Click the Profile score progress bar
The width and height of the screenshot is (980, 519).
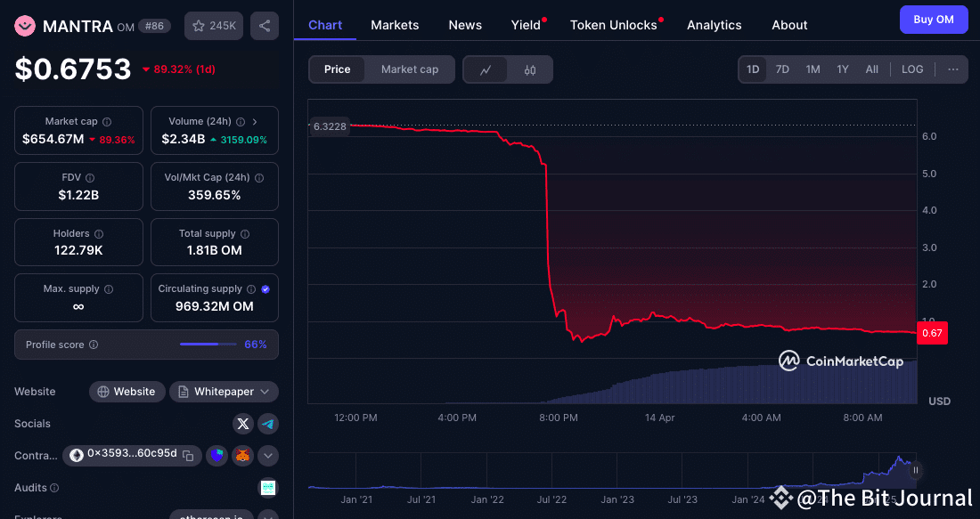point(208,344)
